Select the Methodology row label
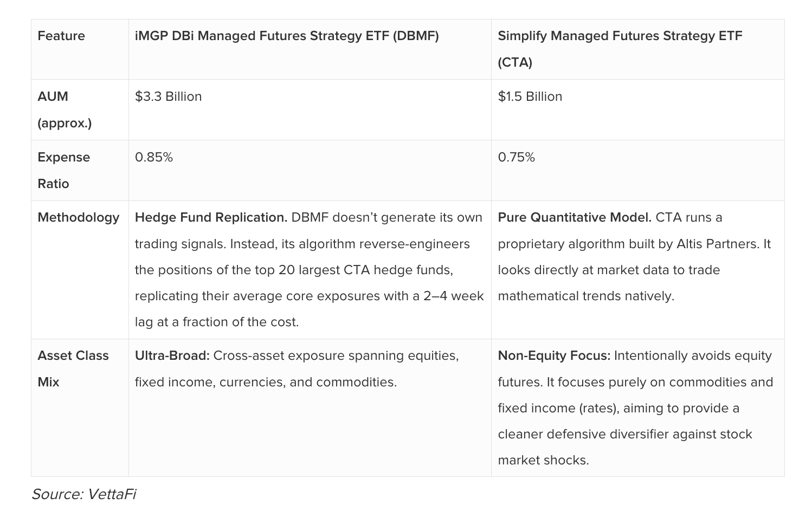 point(79,217)
